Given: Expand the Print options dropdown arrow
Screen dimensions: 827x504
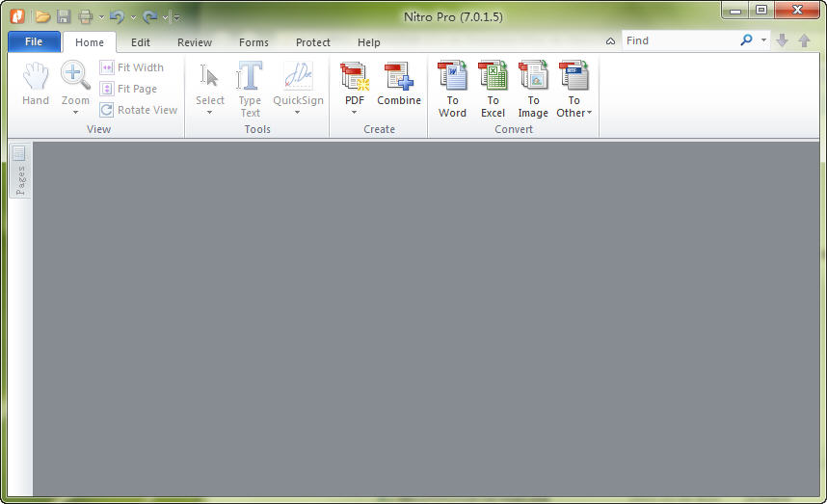Looking at the screenshot, I should click(101, 18).
